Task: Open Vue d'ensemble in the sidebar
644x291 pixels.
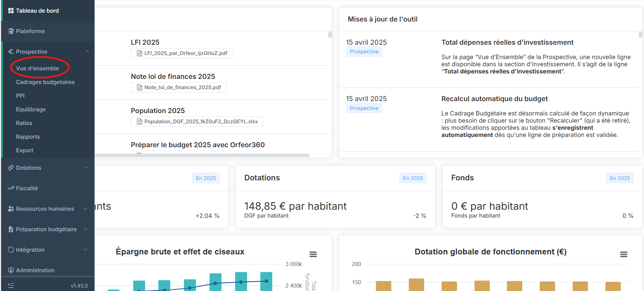Action: click(38, 68)
